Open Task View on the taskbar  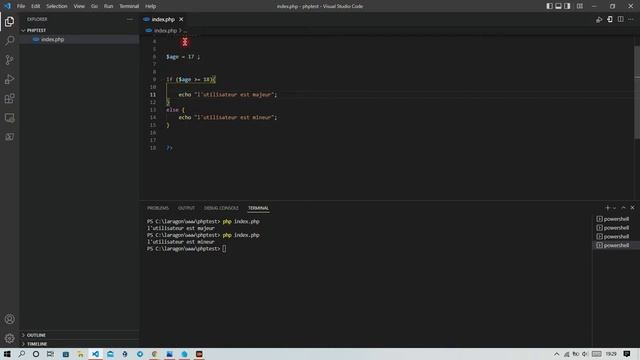(50, 354)
